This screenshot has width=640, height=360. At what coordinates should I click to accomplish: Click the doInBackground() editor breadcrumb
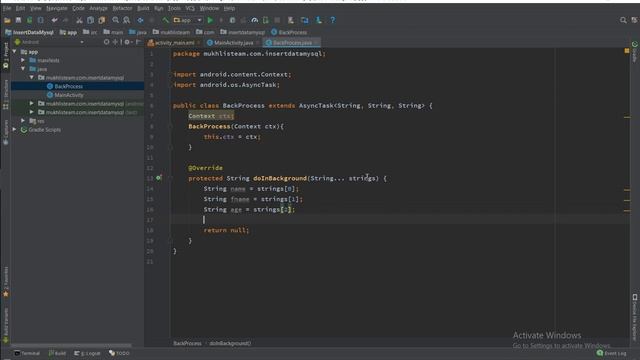pyautogui.click(x=230, y=343)
